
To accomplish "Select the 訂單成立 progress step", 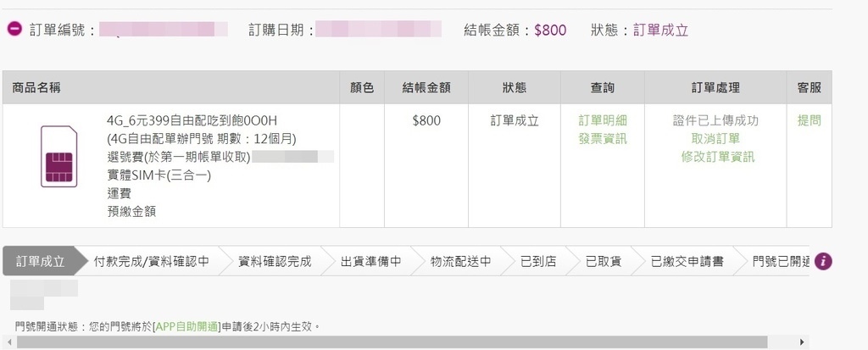I will 40,261.
